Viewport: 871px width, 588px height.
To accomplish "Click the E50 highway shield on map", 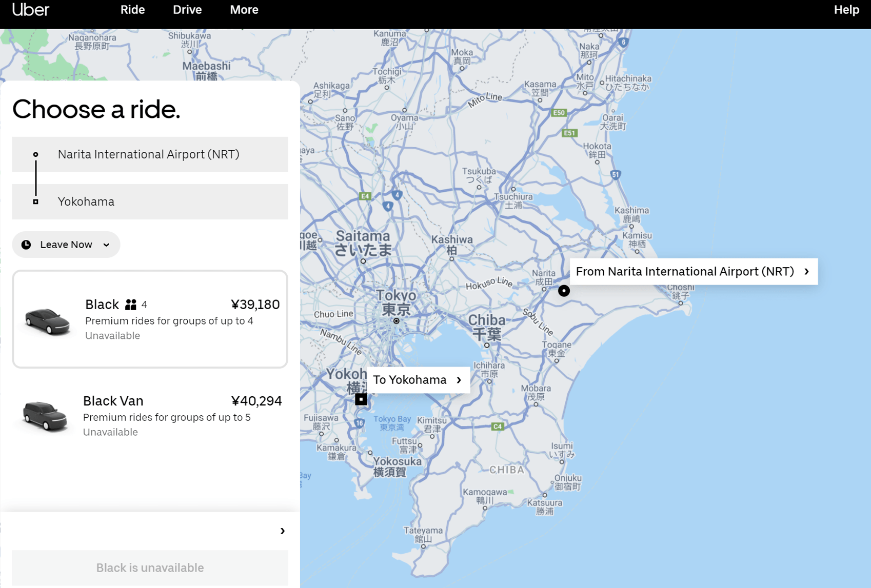I will pos(559,113).
